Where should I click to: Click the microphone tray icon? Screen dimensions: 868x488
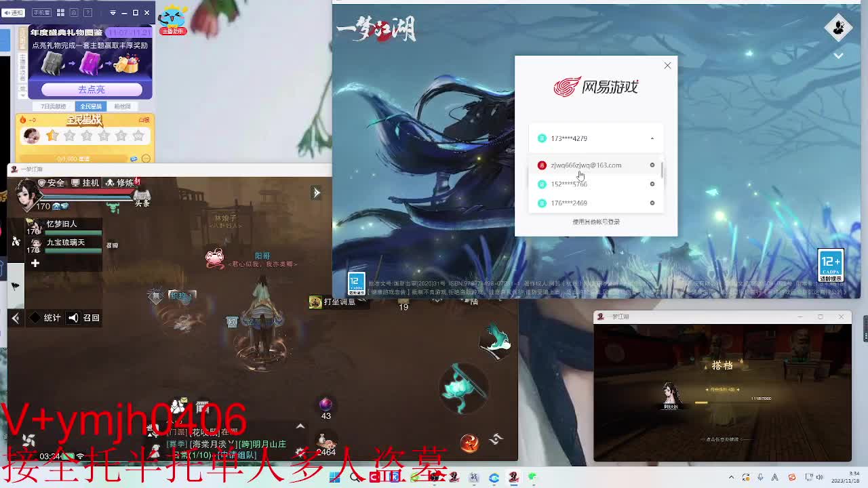coord(760,477)
